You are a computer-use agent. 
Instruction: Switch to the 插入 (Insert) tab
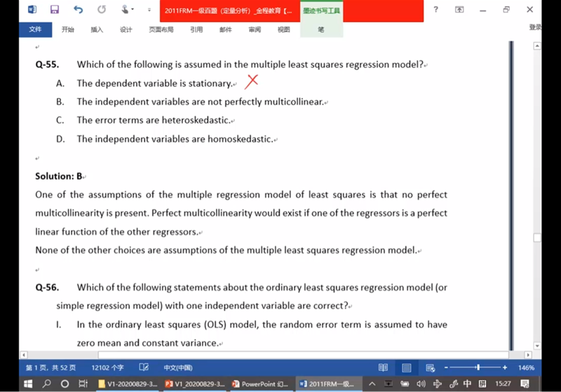pos(97,29)
